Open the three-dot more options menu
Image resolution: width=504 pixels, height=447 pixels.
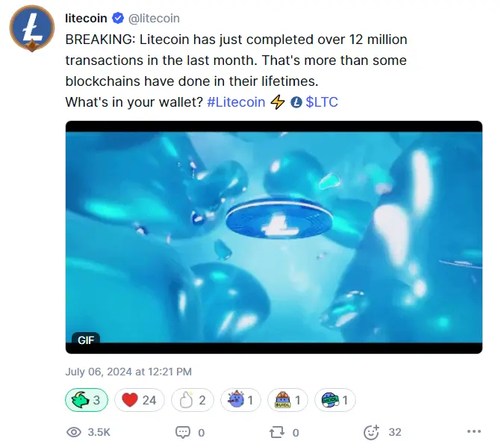[474, 431]
